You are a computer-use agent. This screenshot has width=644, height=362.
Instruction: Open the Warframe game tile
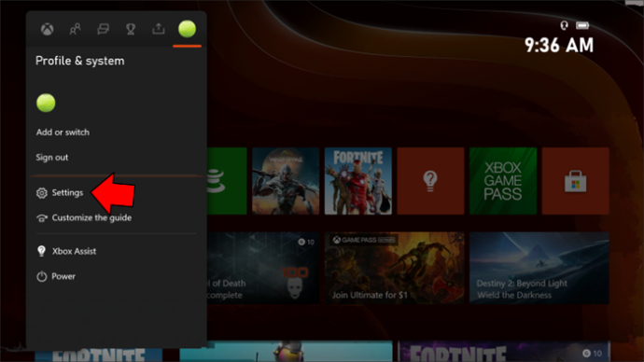coord(286,181)
